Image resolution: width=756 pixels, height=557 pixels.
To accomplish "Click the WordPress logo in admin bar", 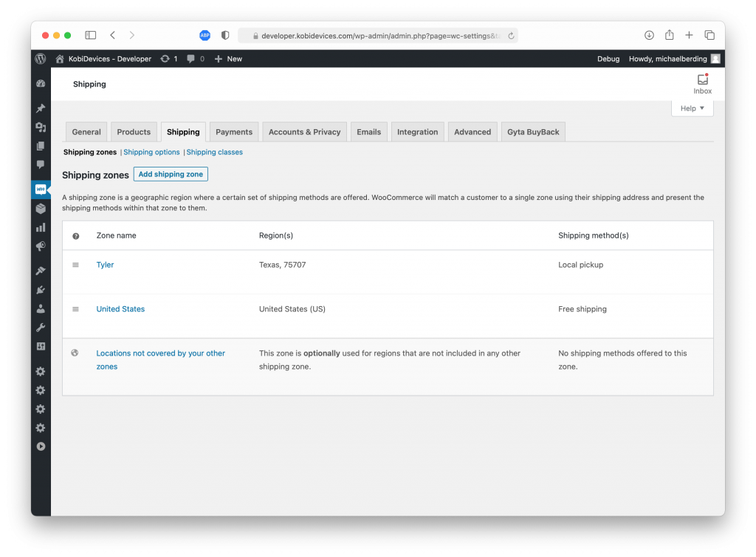I will 41,59.
